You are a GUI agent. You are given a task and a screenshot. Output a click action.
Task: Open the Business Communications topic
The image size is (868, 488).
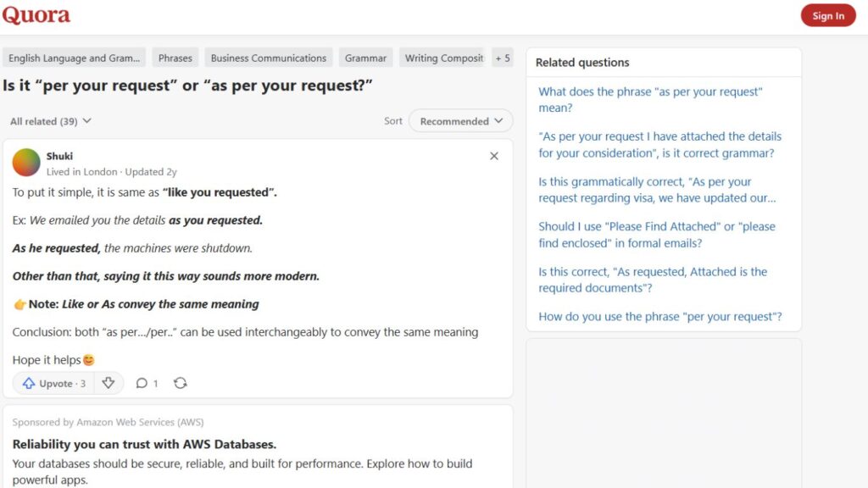[268, 58]
